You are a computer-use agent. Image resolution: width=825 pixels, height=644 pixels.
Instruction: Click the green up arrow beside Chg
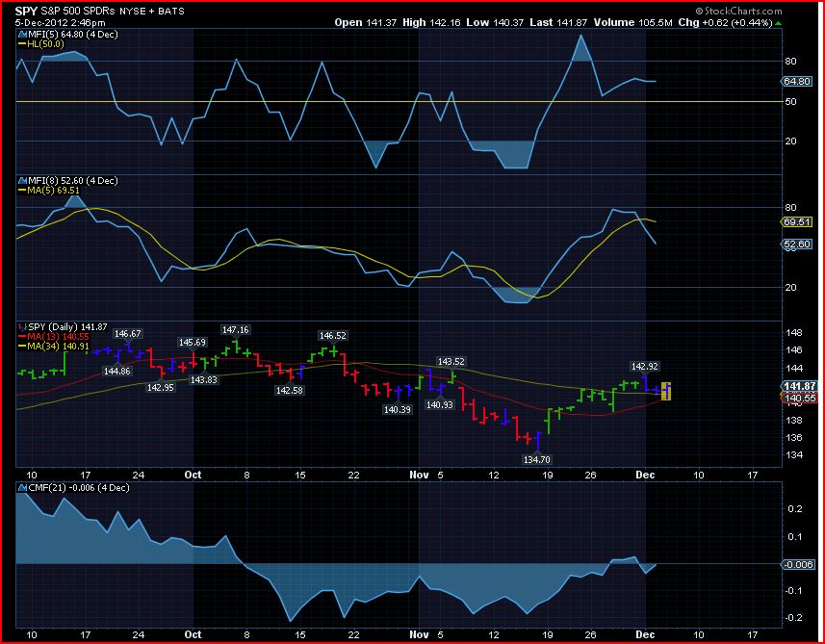[778, 23]
